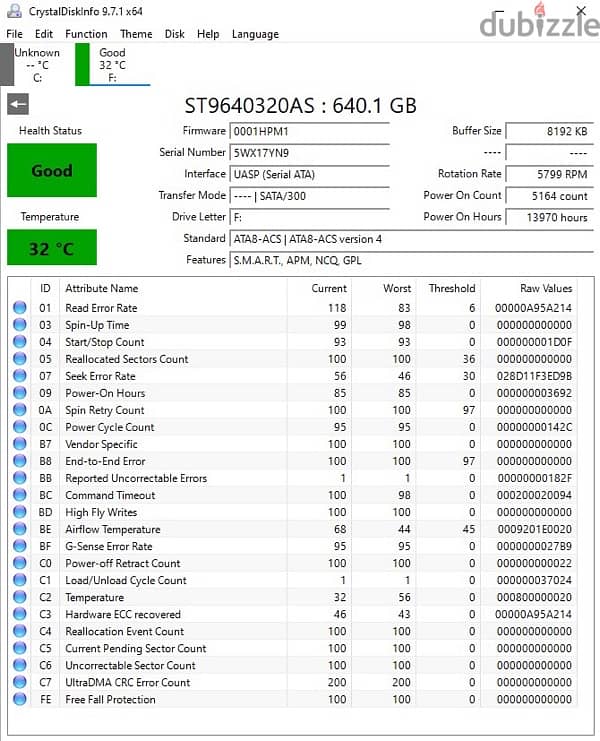This screenshot has width=600, height=741.
Task: Click status orb for Free Fall Protection
Action: click(x=20, y=699)
